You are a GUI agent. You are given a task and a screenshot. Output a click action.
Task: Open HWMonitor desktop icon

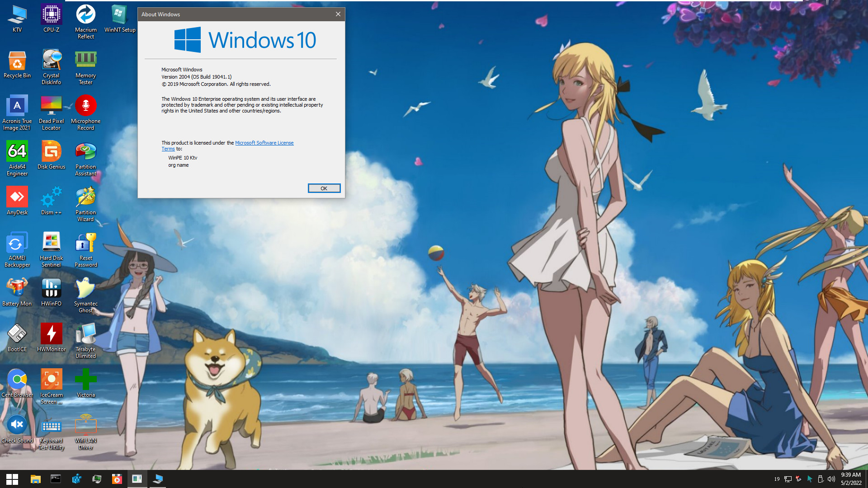[52, 338]
